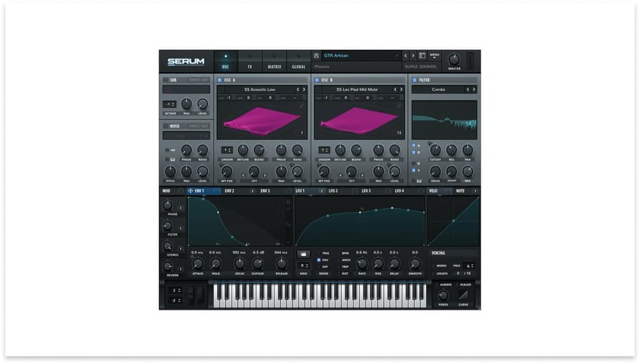The image size is (640, 364).
Task: Open the LFO grid size selector showing 8
Action: (x=301, y=264)
